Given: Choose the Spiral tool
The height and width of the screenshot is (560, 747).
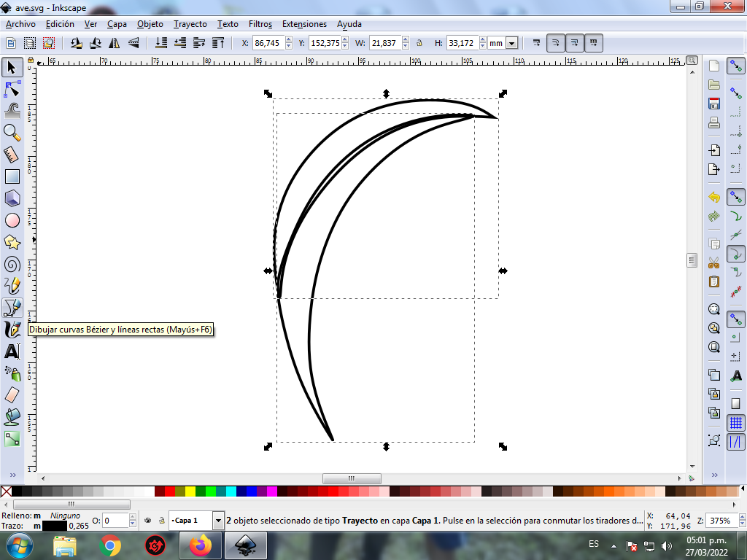Looking at the screenshot, I should [x=12, y=264].
